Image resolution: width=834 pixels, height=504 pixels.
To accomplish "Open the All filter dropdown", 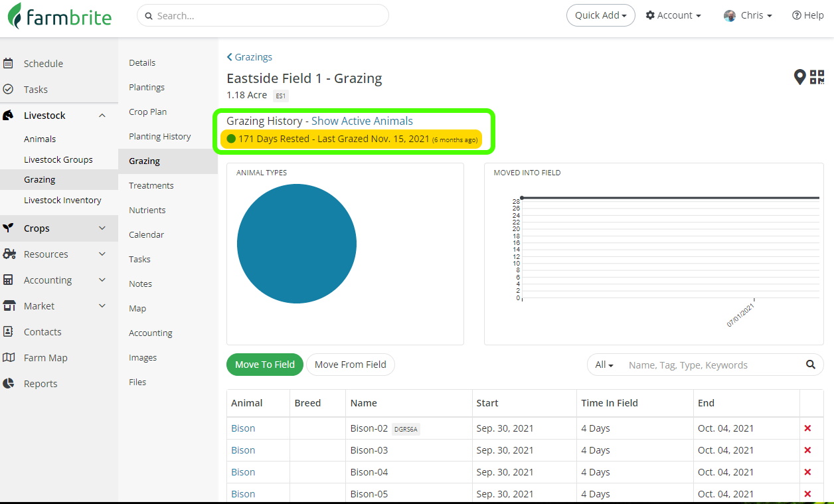I will pyautogui.click(x=604, y=365).
